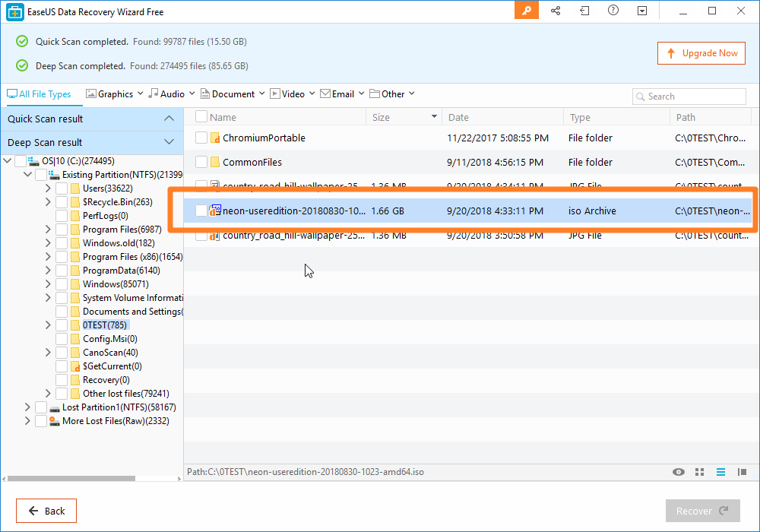Click in the Search input field
This screenshot has width=760, height=532.
[x=689, y=97]
